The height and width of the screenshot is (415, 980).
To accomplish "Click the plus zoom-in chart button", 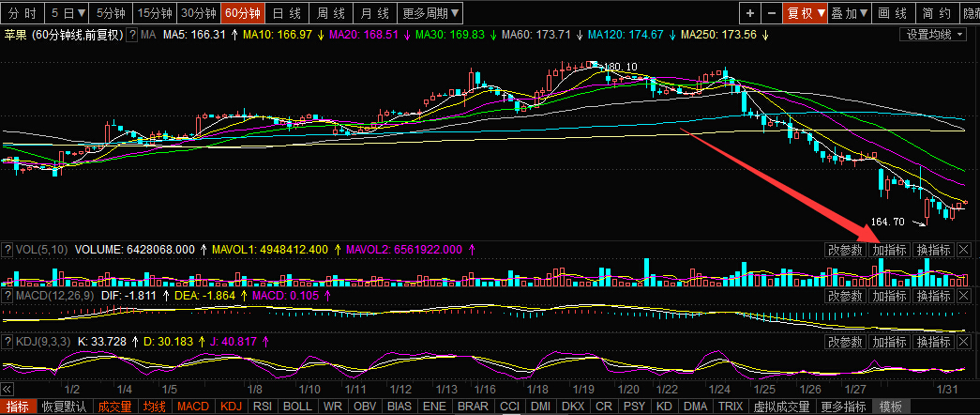I will 750,13.
